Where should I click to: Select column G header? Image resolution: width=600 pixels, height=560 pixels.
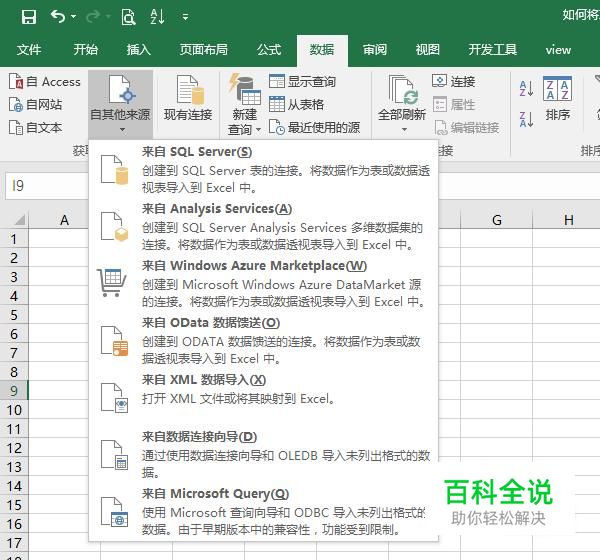497,220
